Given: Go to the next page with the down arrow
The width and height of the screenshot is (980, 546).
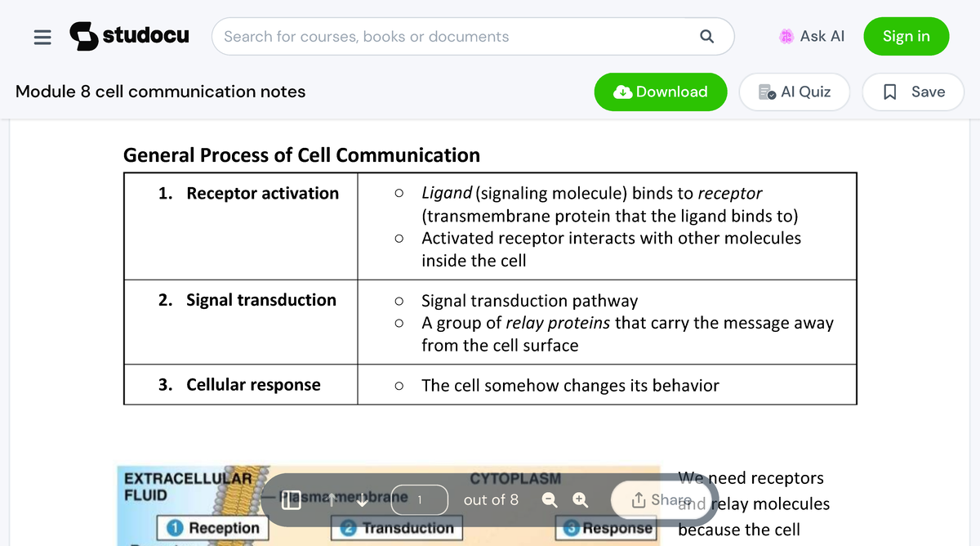Looking at the screenshot, I should pos(362,501).
